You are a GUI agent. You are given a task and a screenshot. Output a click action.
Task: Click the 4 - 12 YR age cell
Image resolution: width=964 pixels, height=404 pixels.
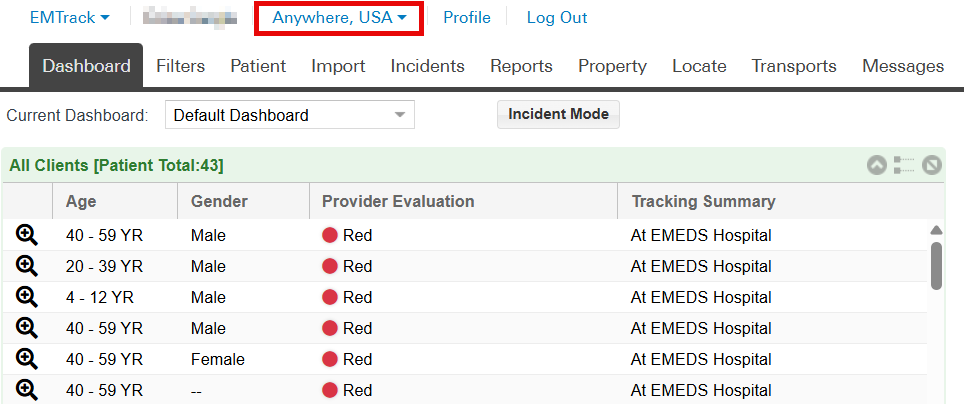coord(100,297)
